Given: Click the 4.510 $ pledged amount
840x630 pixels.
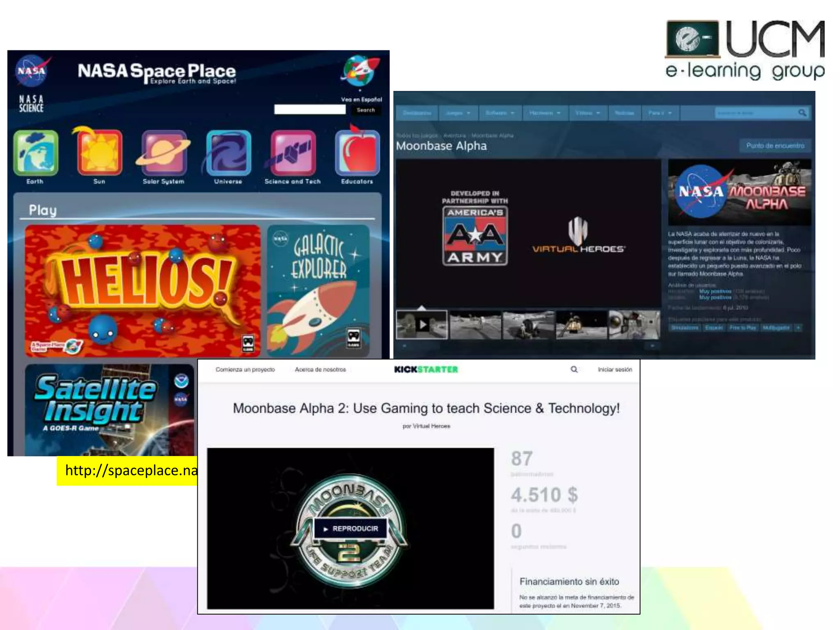Looking at the screenshot, I should click(x=544, y=495).
